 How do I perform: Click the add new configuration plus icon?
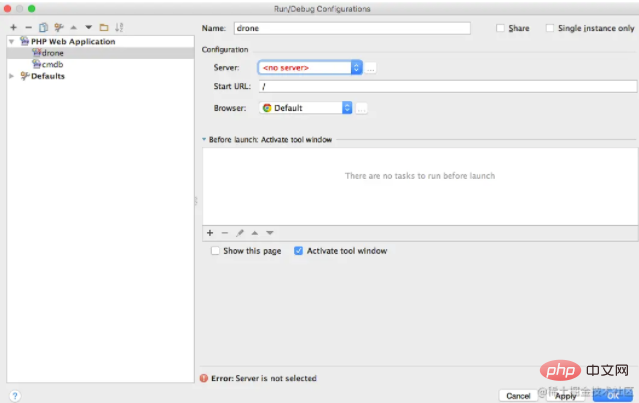(13, 27)
